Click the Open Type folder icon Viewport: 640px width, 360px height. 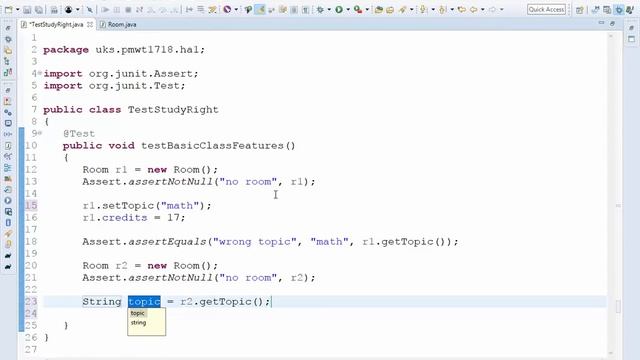click(x=390, y=9)
